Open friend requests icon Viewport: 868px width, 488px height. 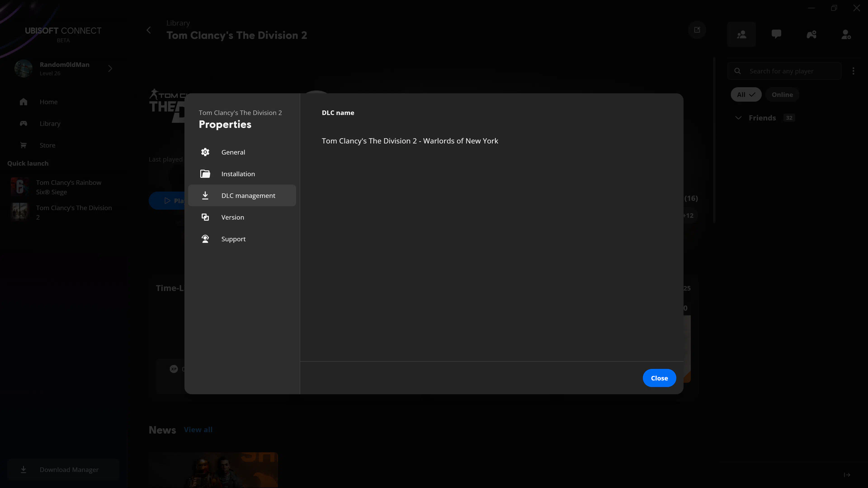(846, 34)
